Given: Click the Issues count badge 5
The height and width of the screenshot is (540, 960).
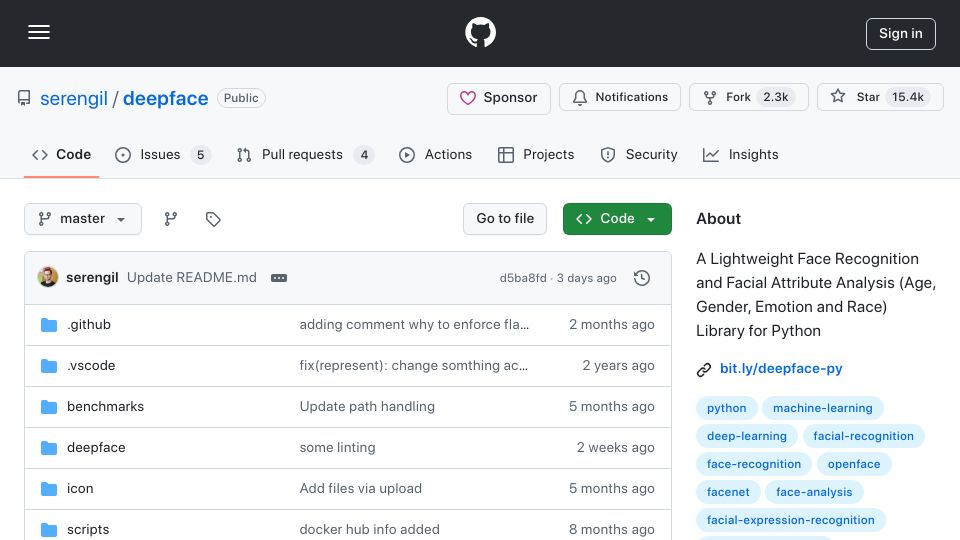Looking at the screenshot, I should [x=200, y=155].
